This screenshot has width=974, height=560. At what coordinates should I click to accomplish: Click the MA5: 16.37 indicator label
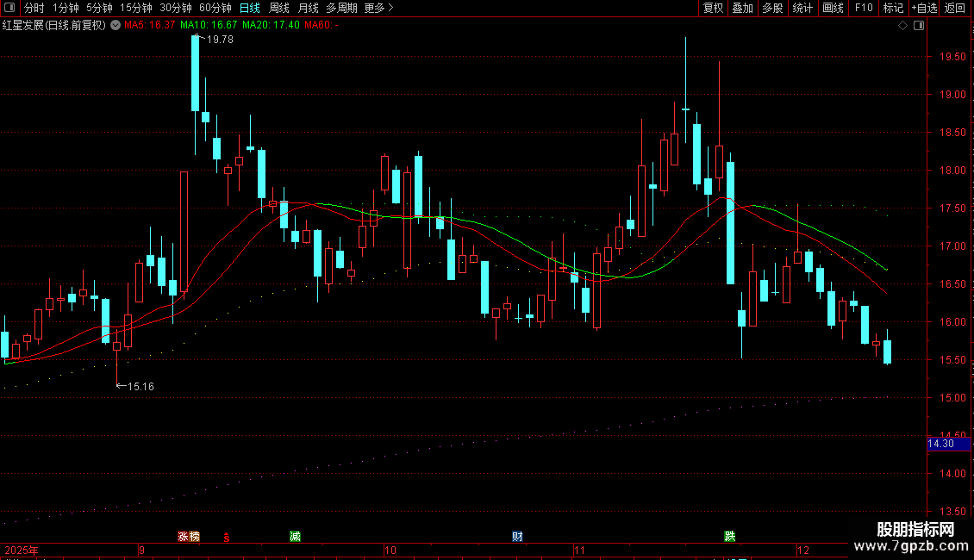click(150, 25)
